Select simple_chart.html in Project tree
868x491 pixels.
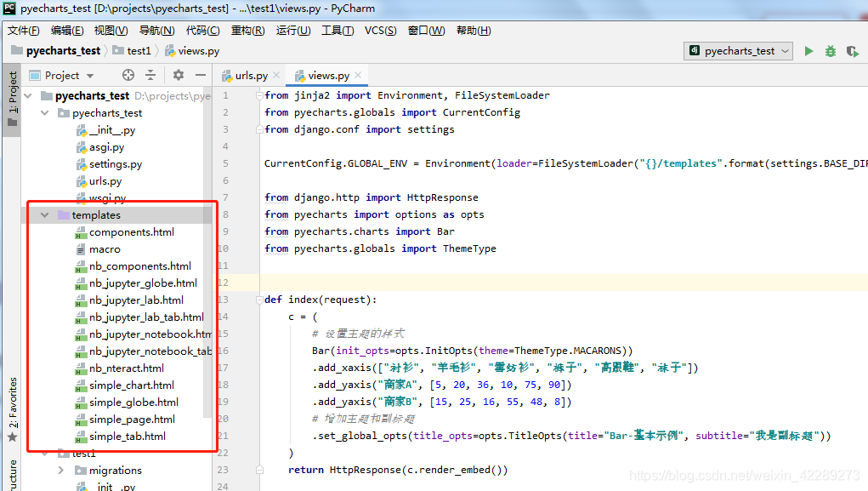coord(132,385)
